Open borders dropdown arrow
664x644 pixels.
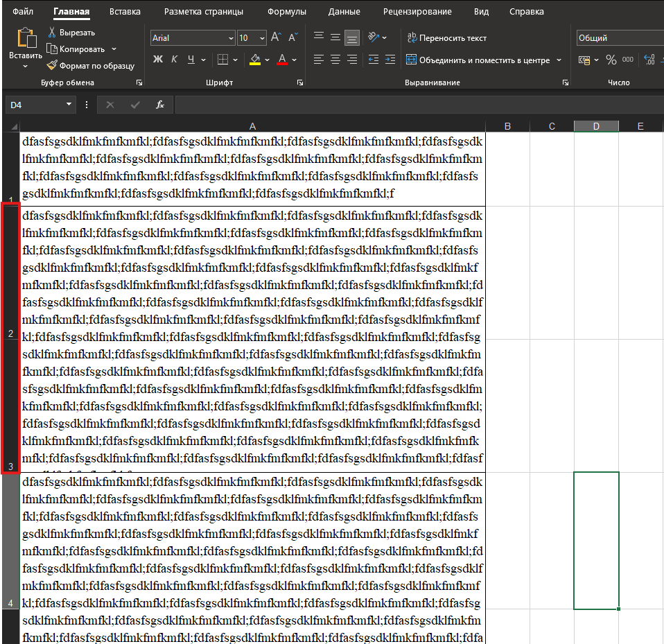(x=236, y=60)
